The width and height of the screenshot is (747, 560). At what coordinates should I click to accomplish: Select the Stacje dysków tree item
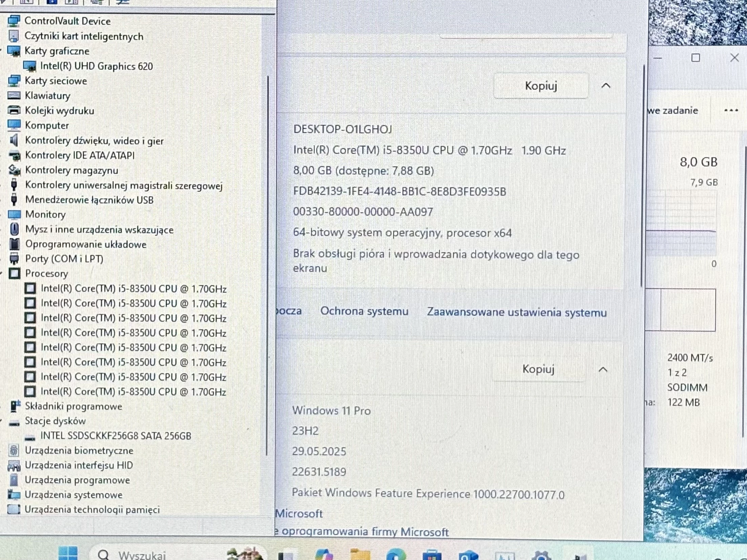tap(55, 421)
